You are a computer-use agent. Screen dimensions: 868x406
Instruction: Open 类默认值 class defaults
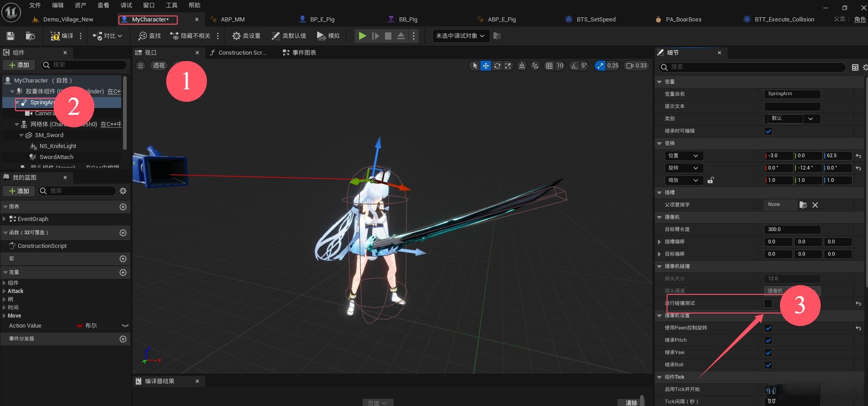289,36
